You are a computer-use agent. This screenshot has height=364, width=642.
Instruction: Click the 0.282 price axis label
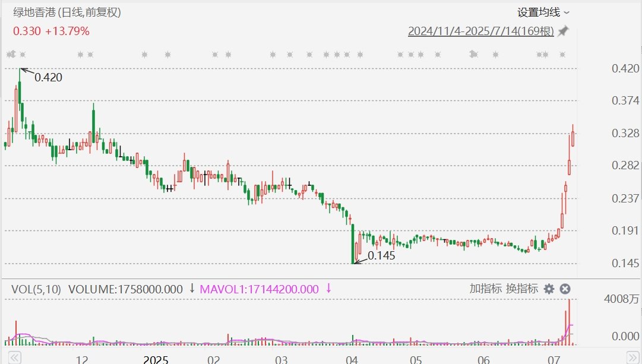[625, 165]
